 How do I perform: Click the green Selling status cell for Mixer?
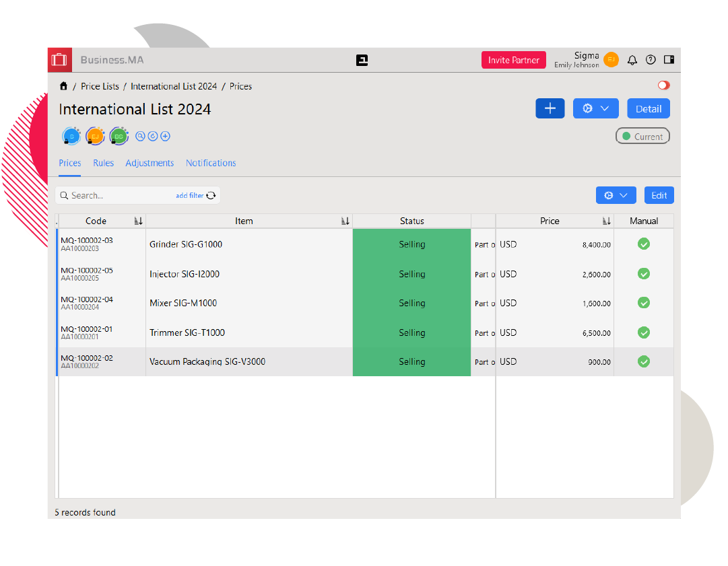click(x=411, y=303)
